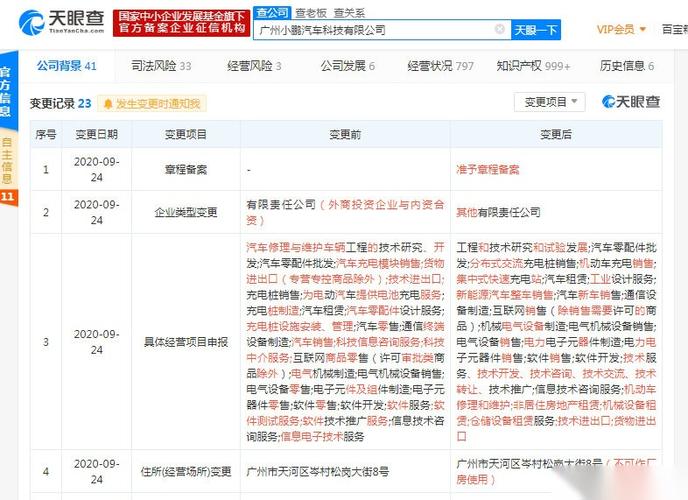Image resolution: width=688 pixels, height=500 pixels.
Task: Click 发生变更时通知我 notification button
Action: (x=152, y=104)
